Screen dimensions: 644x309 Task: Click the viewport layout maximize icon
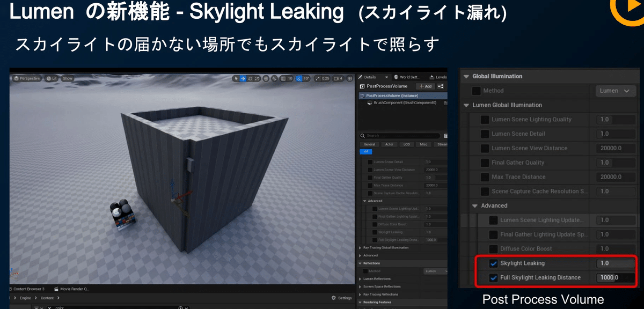click(x=350, y=78)
